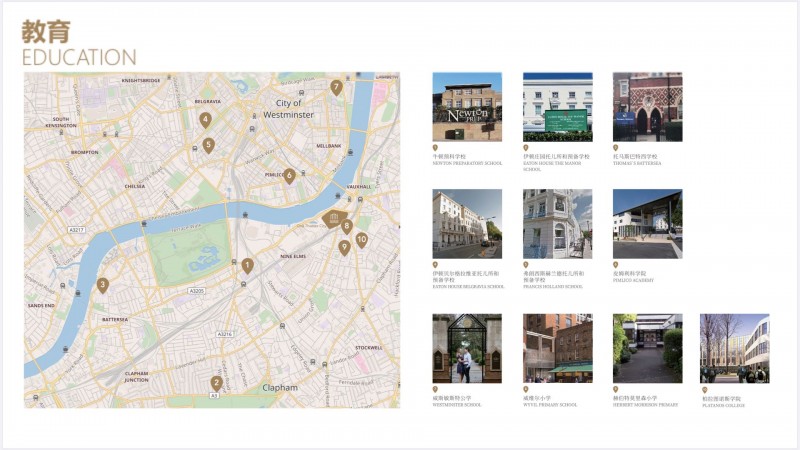The height and width of the screenshot is (450, 800).
Task: Click the City of Westminster map label
Action: tap(288, 109)
